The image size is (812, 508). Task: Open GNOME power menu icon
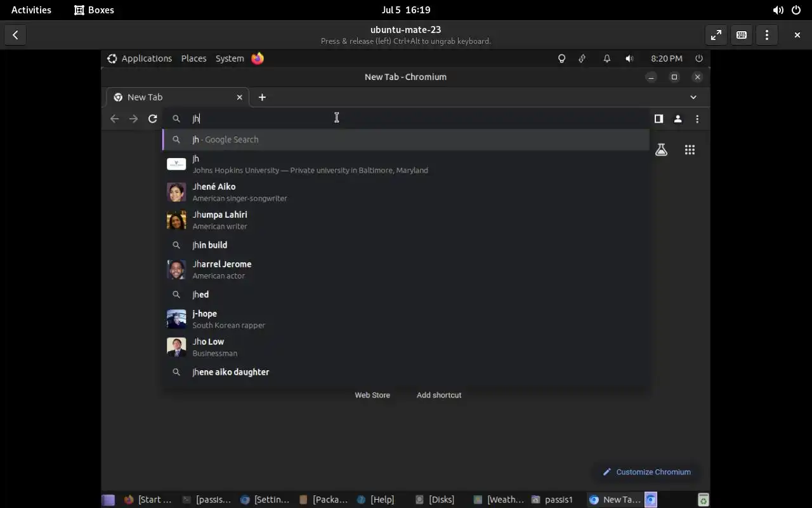point(796,10)
